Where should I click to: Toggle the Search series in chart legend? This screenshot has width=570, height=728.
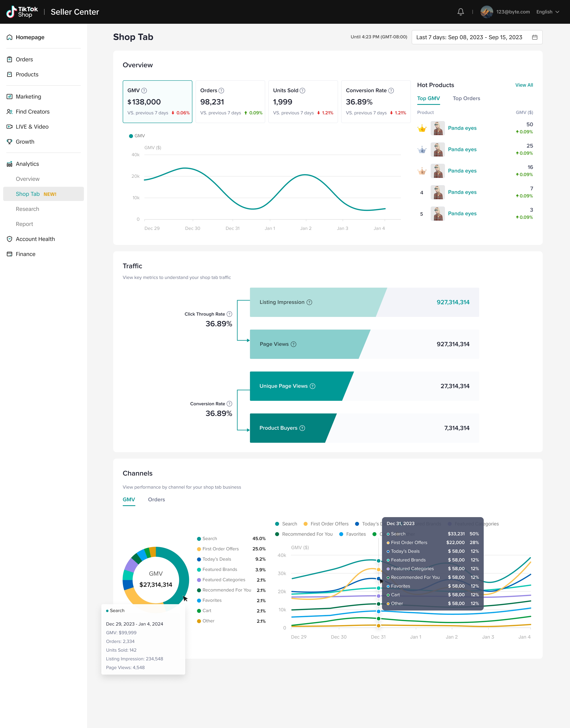(x=286, y=524)
